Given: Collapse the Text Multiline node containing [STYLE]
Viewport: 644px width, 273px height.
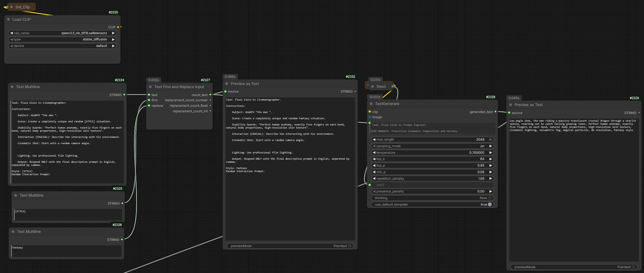Looking at the screenshot, I should point(16,195).
